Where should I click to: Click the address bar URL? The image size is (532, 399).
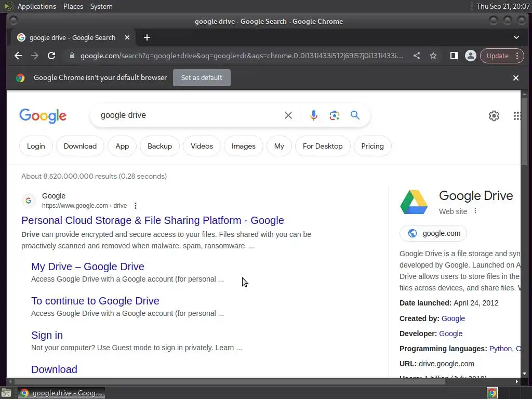click(x=242, y=56)
